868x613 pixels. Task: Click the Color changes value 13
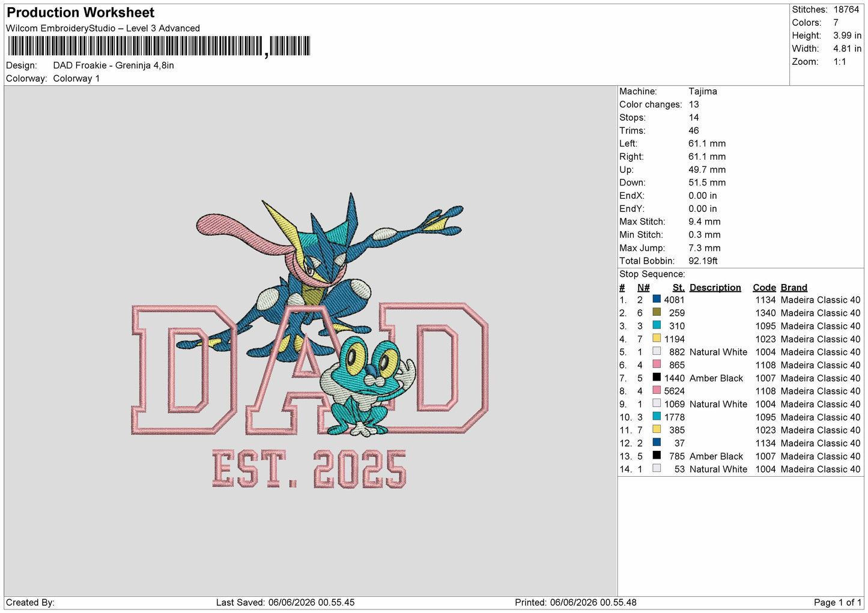(693, 104)
